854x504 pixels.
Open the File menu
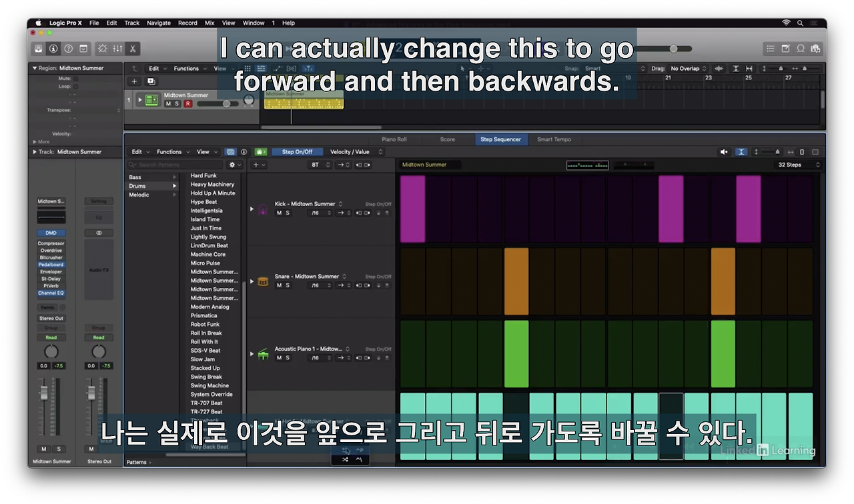[x=94, y=23]
